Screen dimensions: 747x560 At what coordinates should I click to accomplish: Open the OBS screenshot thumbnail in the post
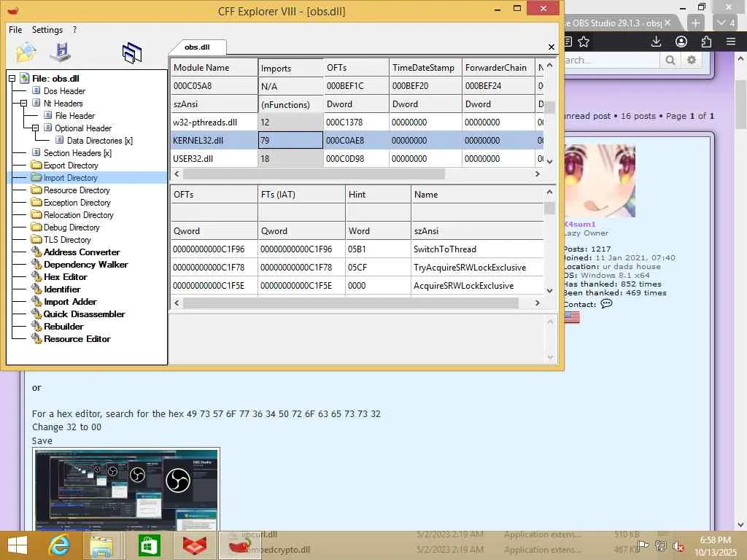(126, 489)
